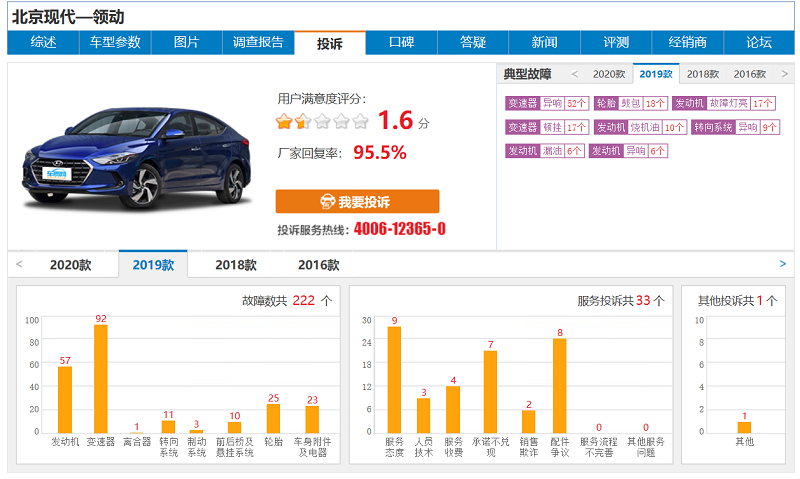Switch to the 车型参数 tab
800x479 pixels.
tap(115, 42)
